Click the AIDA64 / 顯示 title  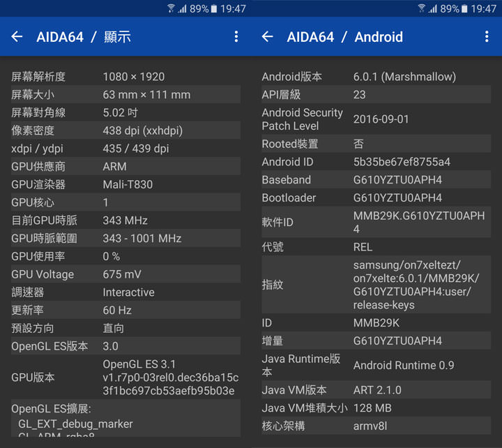84,37
